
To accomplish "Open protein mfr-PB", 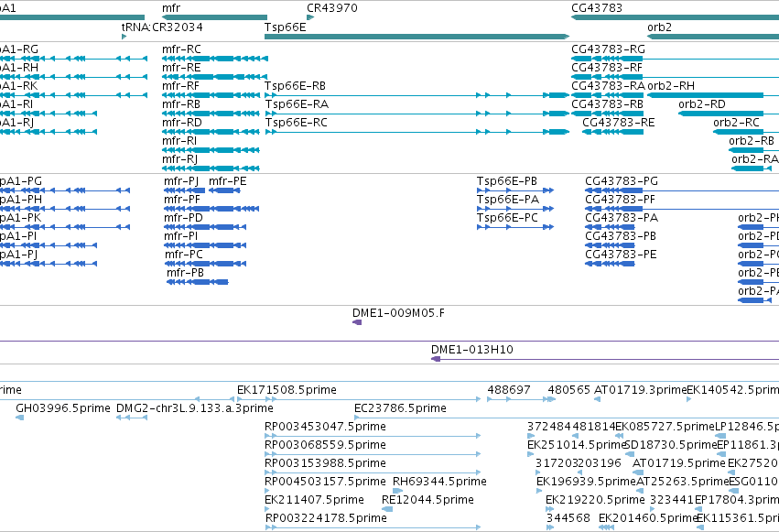I will 198,282.
